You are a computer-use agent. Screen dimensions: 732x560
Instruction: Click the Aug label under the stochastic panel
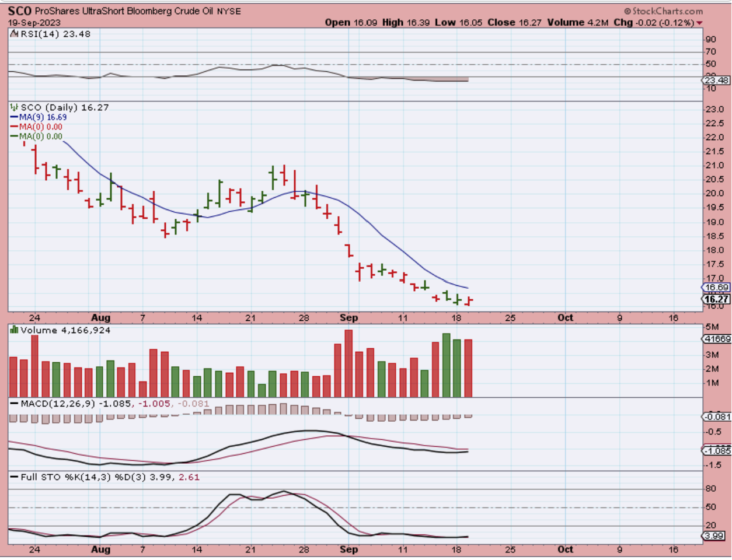100,549
